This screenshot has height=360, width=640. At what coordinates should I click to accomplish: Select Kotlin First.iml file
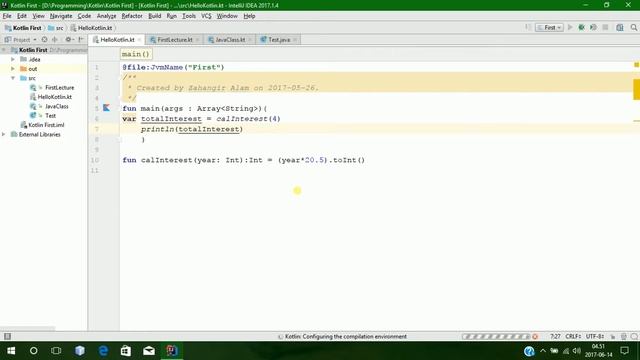[x=46, y=125]
